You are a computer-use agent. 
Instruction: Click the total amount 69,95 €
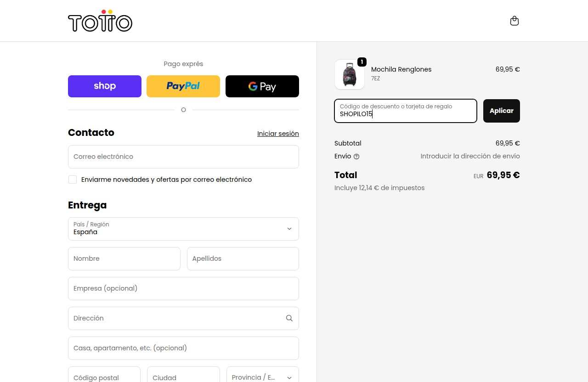pyautogui.click(x=503, y=175)
